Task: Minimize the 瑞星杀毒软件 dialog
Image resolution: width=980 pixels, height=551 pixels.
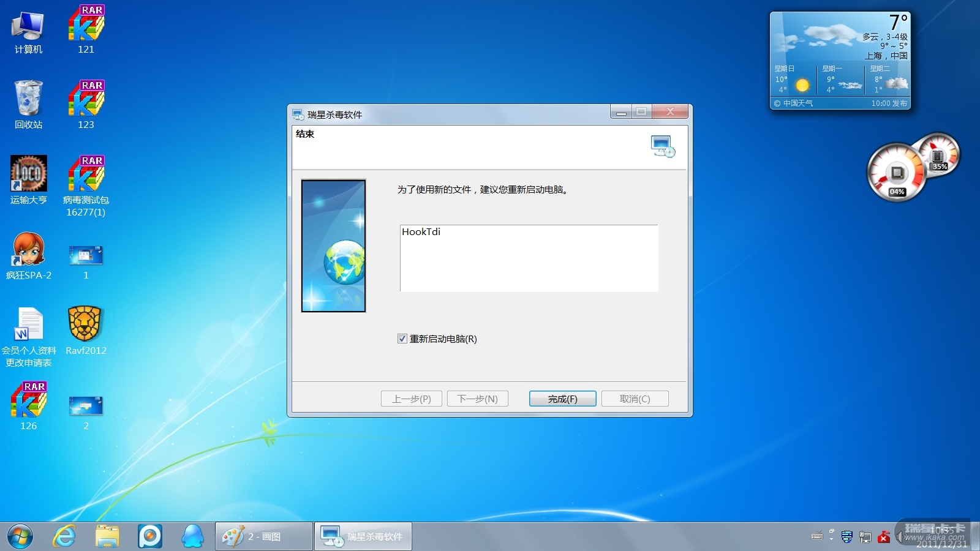Action: click(x=620, y=112)
